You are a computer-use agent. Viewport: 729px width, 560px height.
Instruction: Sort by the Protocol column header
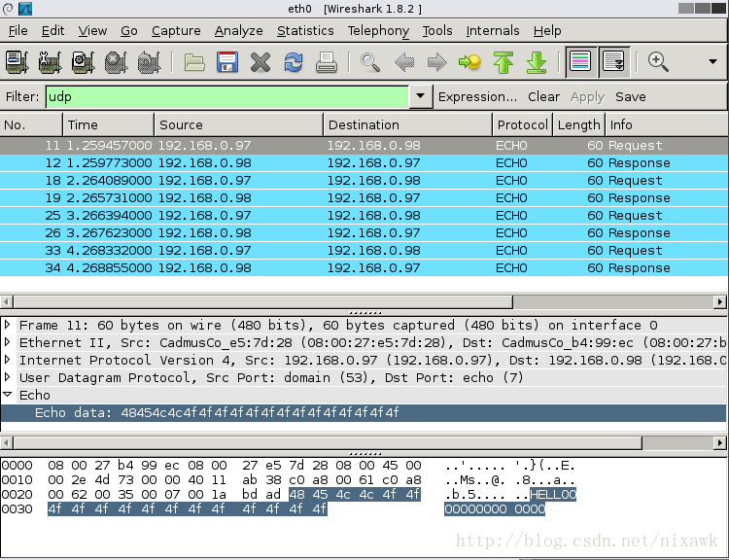click(523, 124)
